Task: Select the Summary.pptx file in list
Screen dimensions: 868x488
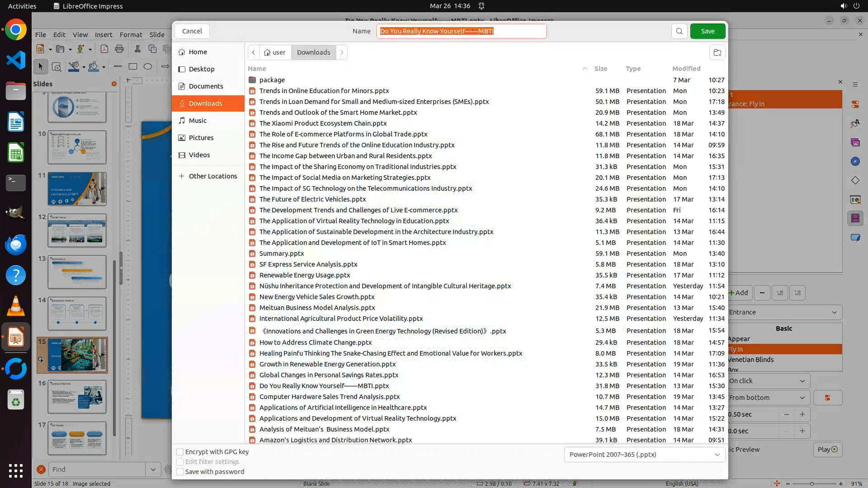Action: pos(281,253)
